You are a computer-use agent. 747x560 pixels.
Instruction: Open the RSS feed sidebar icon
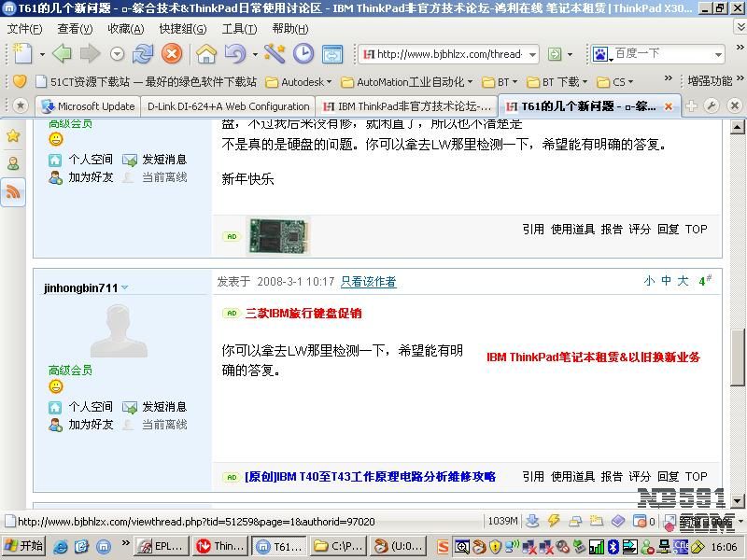[x=13, y=192]
